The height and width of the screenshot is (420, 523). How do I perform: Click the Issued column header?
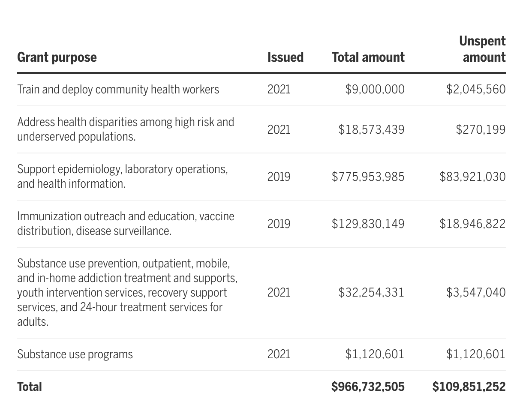click(285, 57)
